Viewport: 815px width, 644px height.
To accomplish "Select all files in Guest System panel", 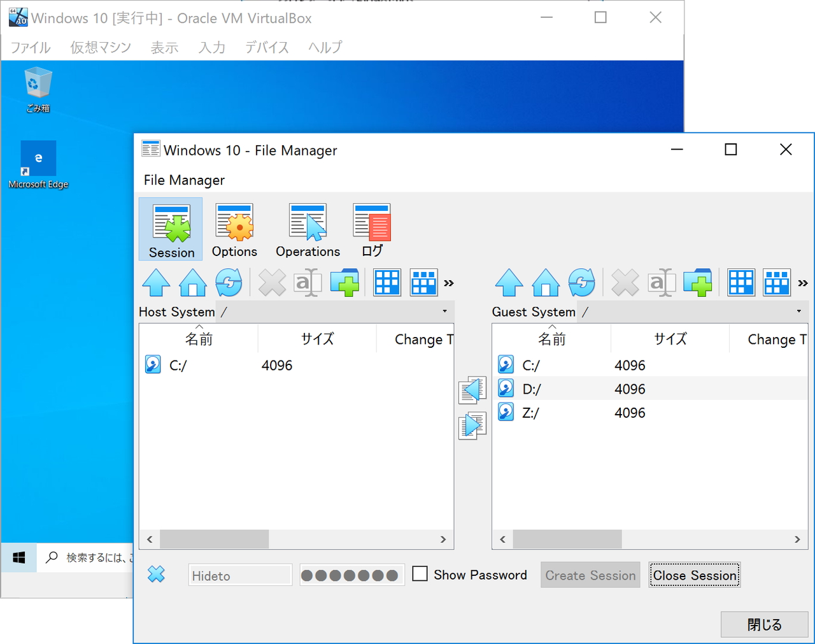I will 741,283.
